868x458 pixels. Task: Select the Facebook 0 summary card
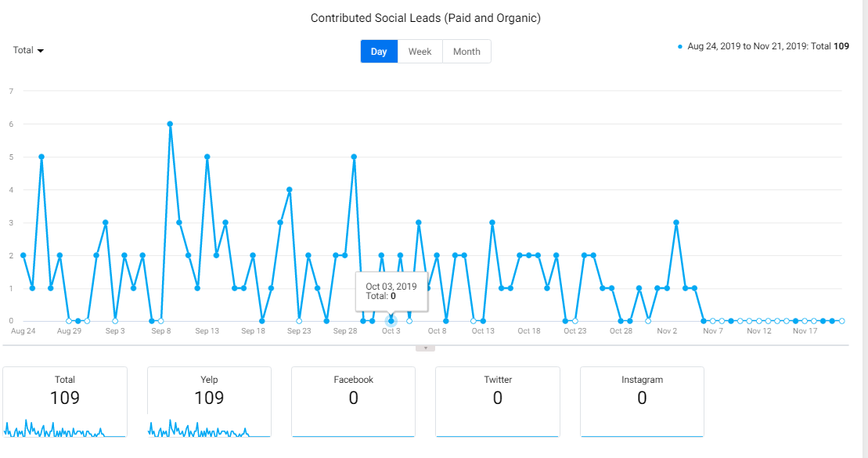[353, 402]
